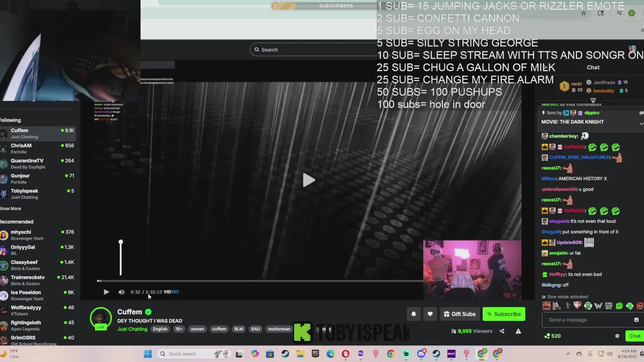Open Cuffem channel in Following list
644x362 pixels.
(38, 133)
